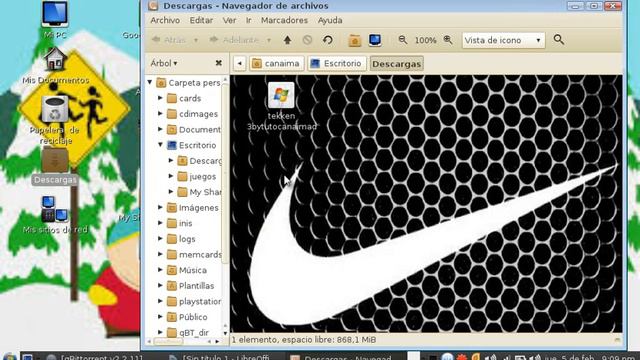The height and width of the screenshot is (360, 640).
Task: Select the tekken 3bytutocanaimad file
Action: (x=281, y=106)
